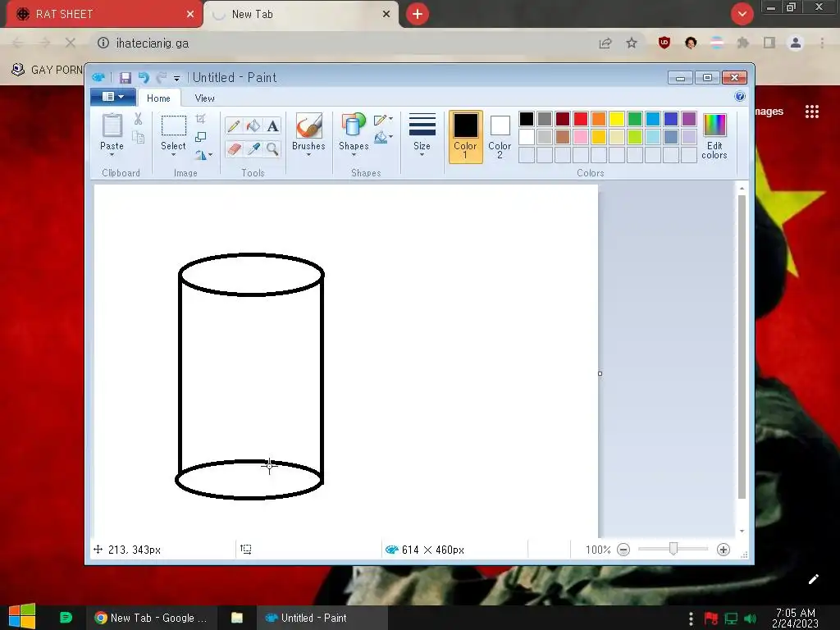Click the uBlock Origin extension icon
The image size is (840, 630).
point(664,43)
